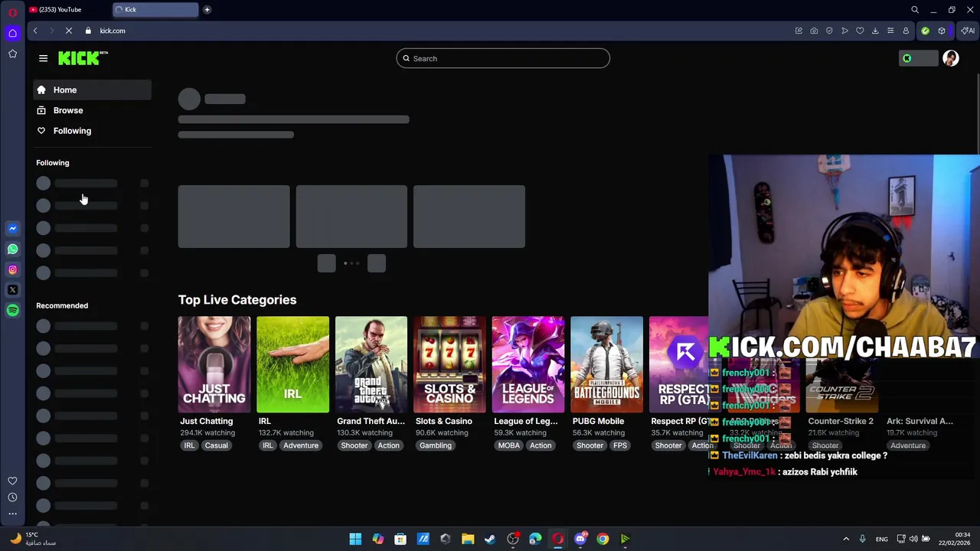Open Easy Setup sliders icon
The width and height of the screenshot is (980, 551).
(890, 31)
